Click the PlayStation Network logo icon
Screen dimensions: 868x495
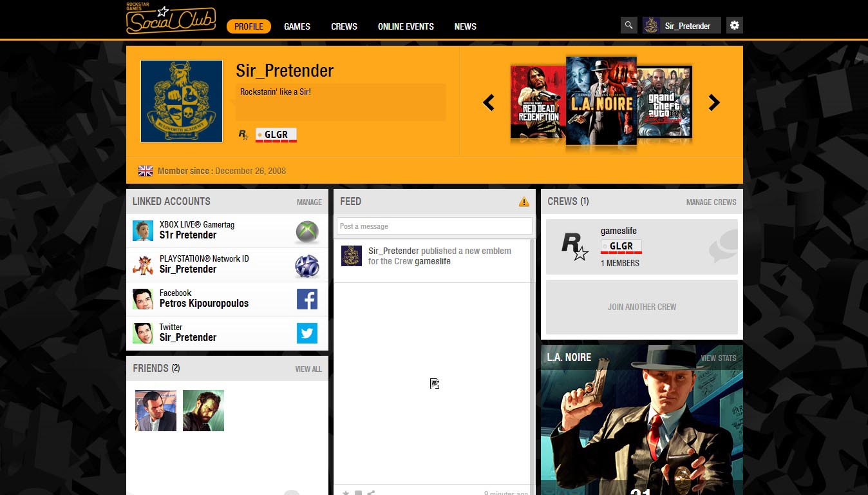(307, 266)
